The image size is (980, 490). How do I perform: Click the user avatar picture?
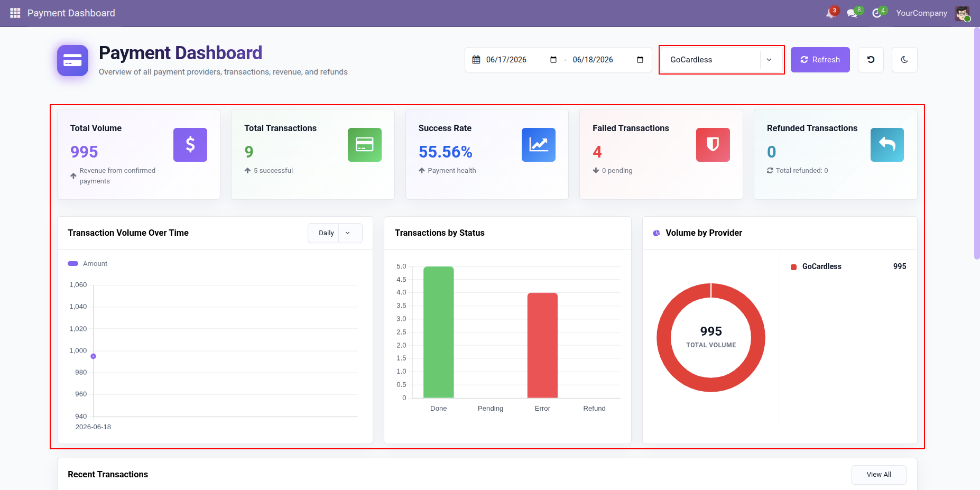(x=962, y=13)
